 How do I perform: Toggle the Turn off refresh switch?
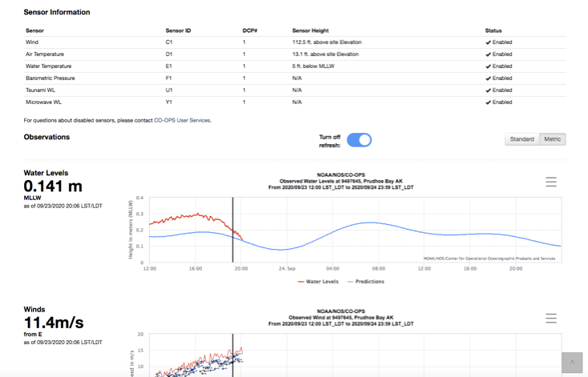[359, 140]
